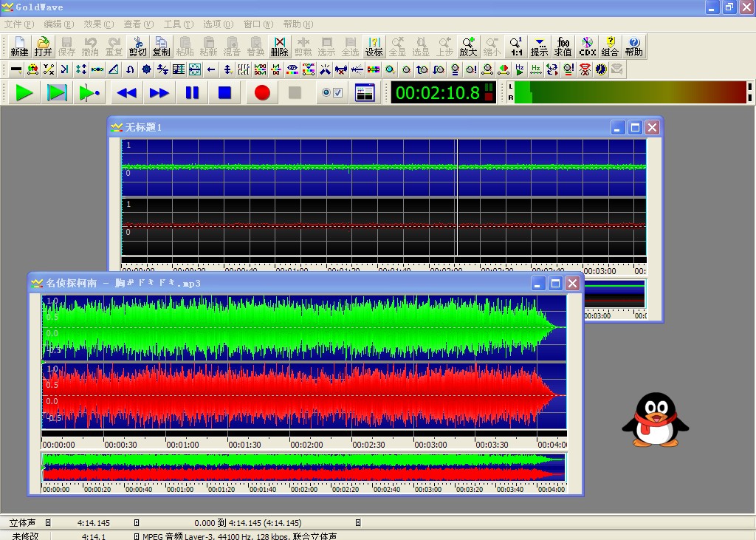Screen dimensions: 756x540
Task: Click the 1:1 zoom icon
Action: (x=516, y=47)
